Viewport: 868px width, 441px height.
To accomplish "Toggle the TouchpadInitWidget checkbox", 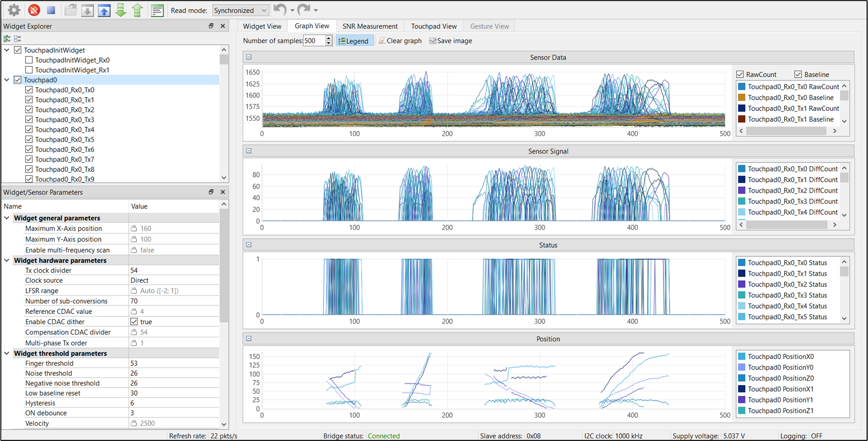I will [18, 50].
